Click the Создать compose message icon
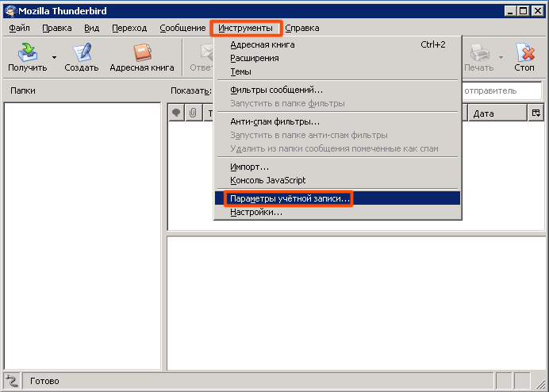Image resolution: width=549 pixels, height=392 pixels. pyautogui.click(x=82, y=52)
